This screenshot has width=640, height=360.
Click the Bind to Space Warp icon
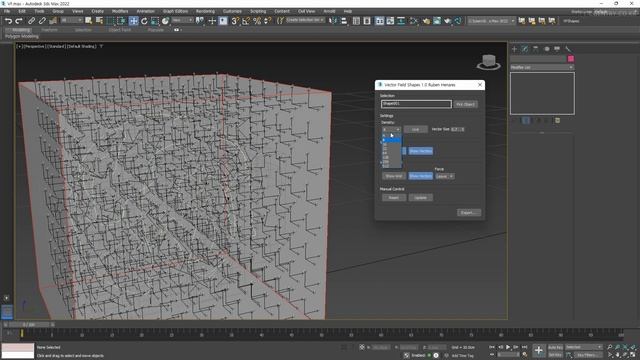click(53, 21)
